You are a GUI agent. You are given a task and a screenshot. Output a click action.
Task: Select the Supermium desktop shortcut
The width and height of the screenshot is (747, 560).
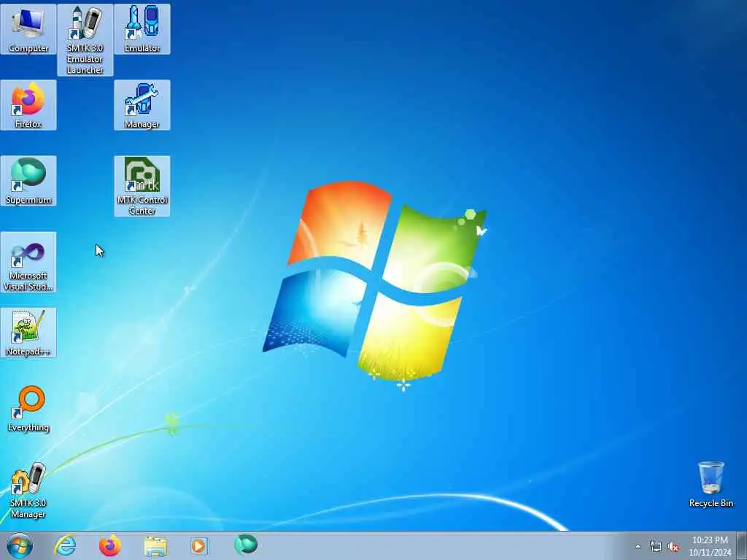(x=28, y=181)
